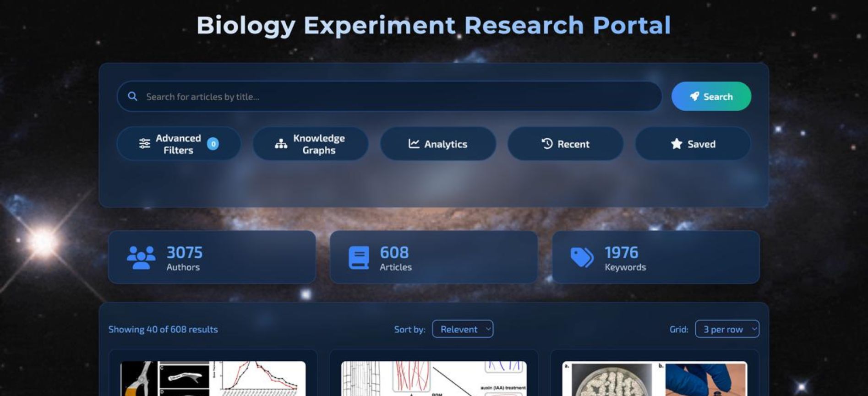This screenshot has height=396, width=868.
Task: Open the Sort by Relevent dropdown
Action: point(462,329)
